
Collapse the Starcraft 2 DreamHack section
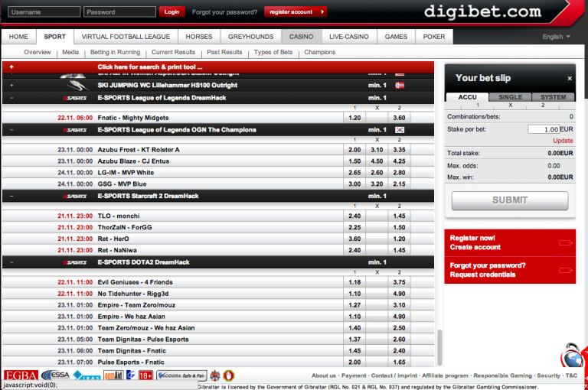point(11,197)
